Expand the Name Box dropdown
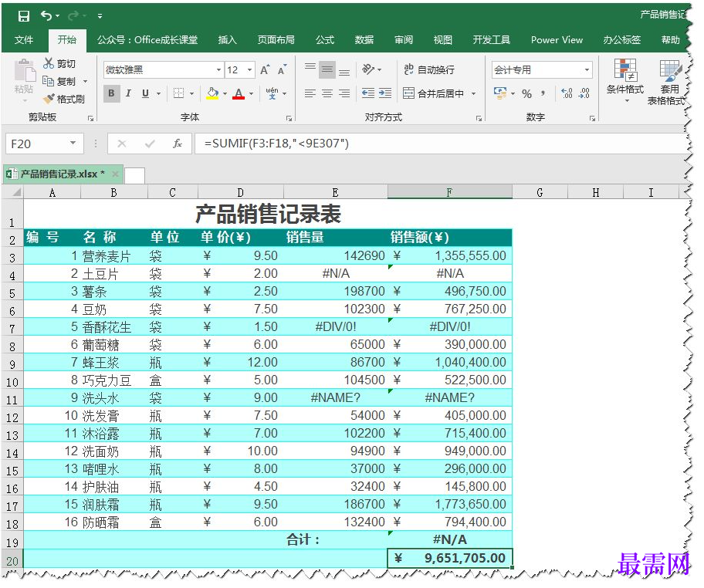This screenshot has height=588, width=704. pos(73,144)
